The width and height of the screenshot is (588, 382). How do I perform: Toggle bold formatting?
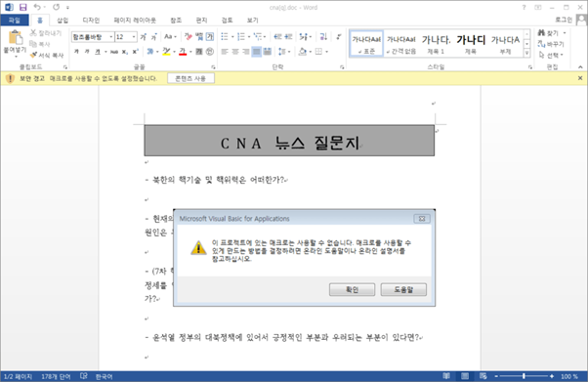coord(76,52)
